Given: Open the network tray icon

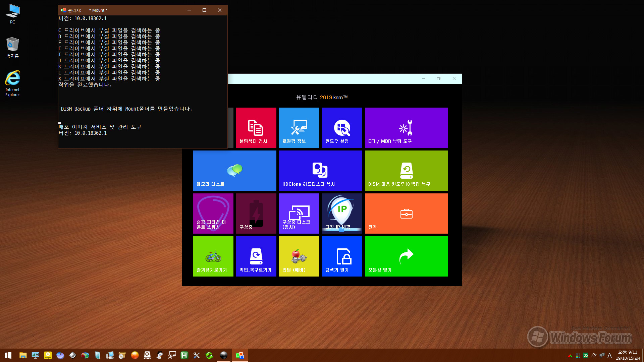Looking at the screenshot, I should point(602,355).
